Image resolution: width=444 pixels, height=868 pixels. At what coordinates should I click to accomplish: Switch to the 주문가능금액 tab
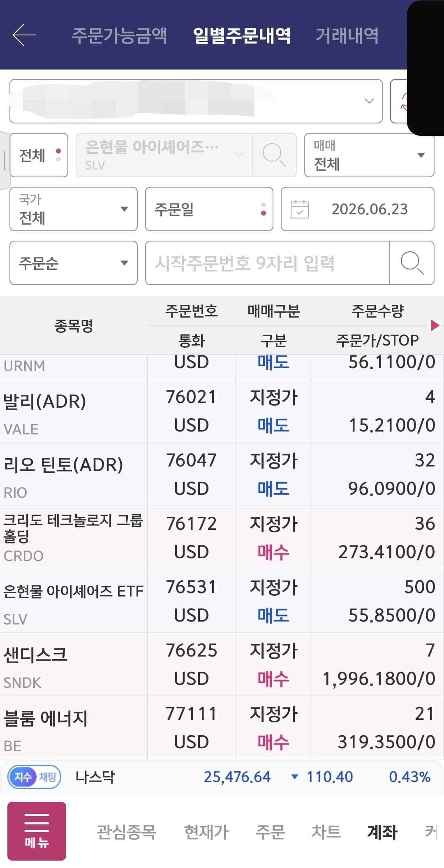[119, 35]
